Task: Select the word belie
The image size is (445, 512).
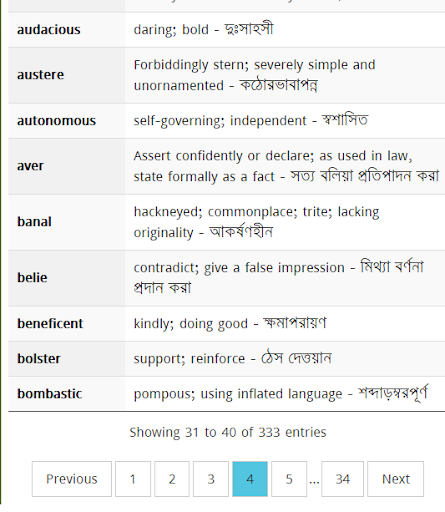Action: pyautogui.click(x=32, y=278)
